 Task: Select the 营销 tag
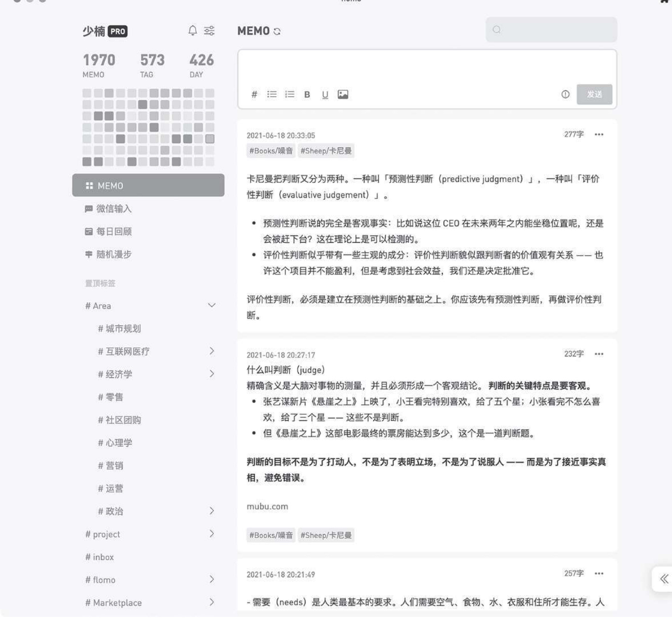(x=110, y=465)
